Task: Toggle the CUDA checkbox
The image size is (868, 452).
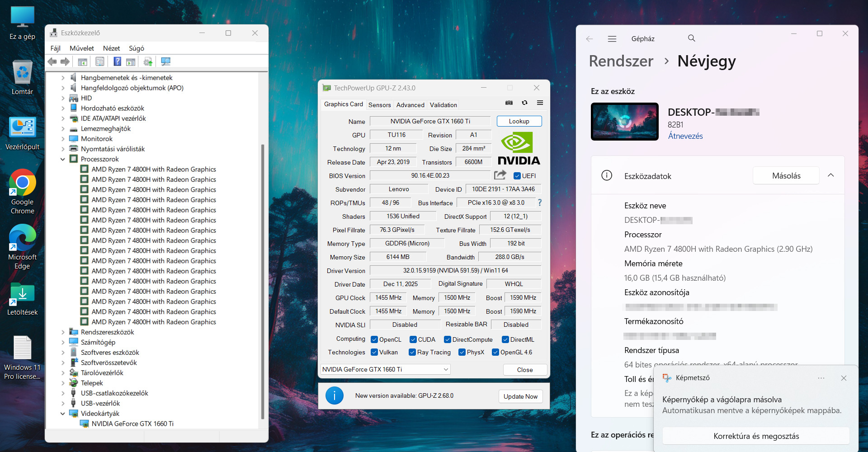Action: click(x=413, y=339)
